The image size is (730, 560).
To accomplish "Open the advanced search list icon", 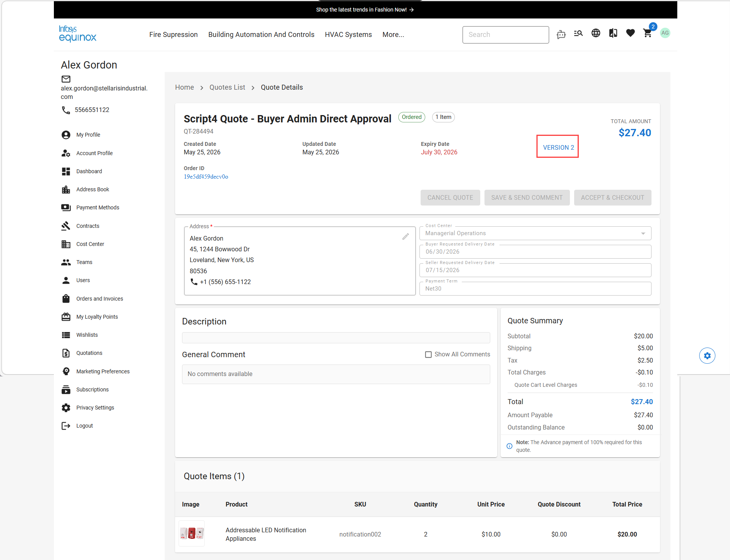I will [578, 33].
